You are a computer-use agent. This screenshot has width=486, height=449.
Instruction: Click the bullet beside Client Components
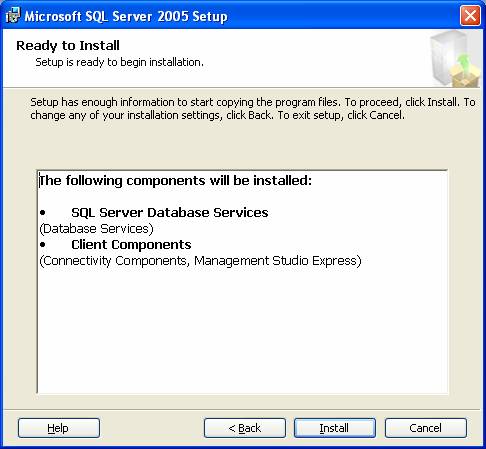pos(43,245)
